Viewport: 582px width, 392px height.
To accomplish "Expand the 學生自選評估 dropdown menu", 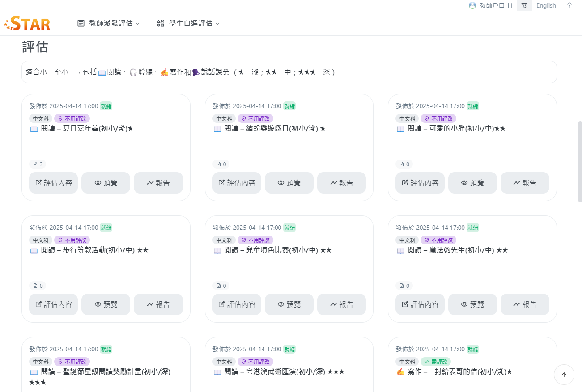I will [188, 23].
